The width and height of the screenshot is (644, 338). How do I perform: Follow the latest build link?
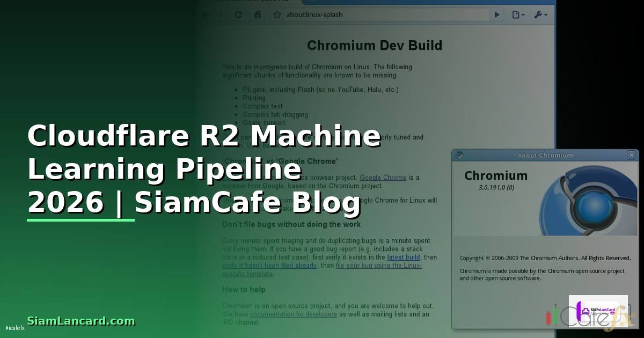coord(404,257)
